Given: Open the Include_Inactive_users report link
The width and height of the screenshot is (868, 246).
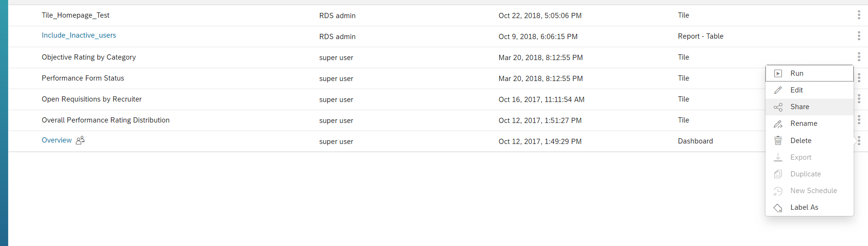Looking at the screenshot, I should coord(79,35).
